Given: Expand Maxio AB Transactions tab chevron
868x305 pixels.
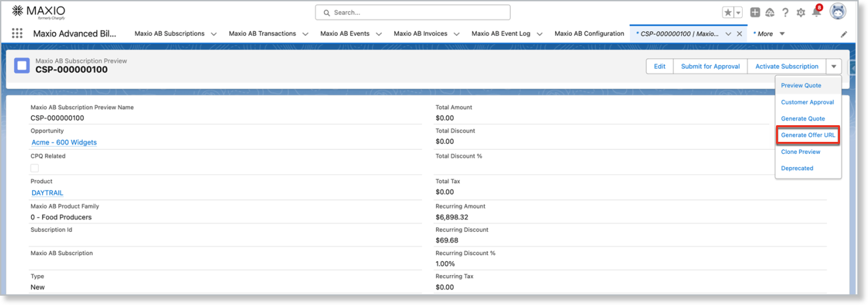Looking at the screenshot, I should click(x=305, y=34).
